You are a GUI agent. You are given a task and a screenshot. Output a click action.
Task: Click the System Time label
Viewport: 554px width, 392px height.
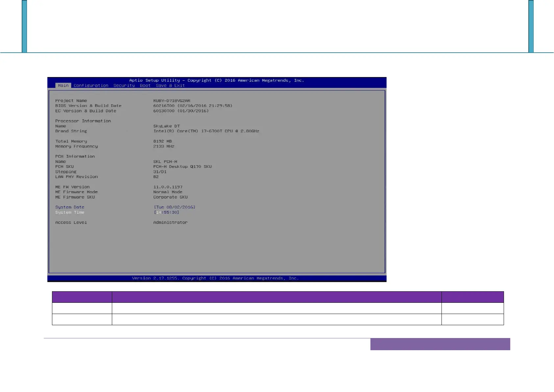click(70, 212)
